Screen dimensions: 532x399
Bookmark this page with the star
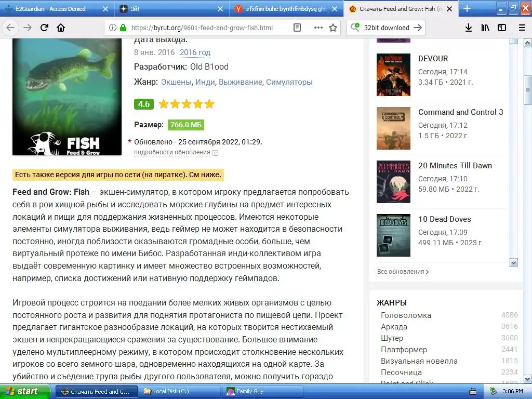click(x=333, y=28)
